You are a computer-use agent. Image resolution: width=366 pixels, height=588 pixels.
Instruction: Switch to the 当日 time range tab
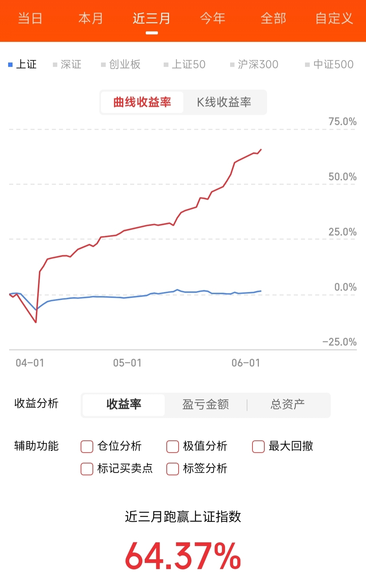coord(30,19)
